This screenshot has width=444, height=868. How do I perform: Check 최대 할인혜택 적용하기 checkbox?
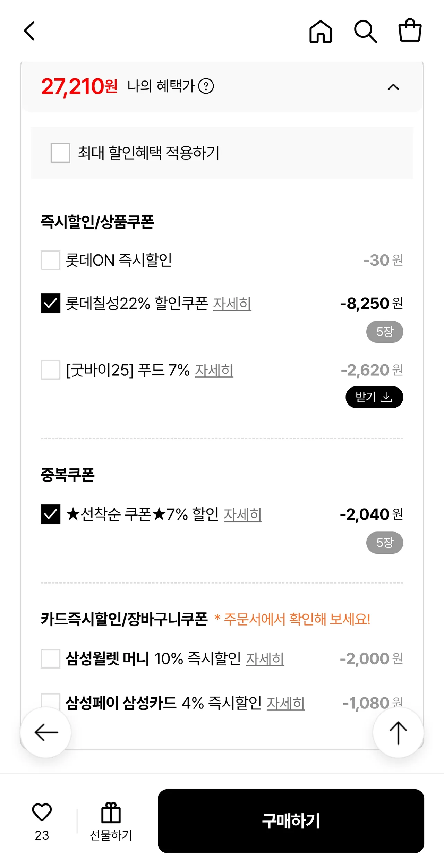(60, 153)
